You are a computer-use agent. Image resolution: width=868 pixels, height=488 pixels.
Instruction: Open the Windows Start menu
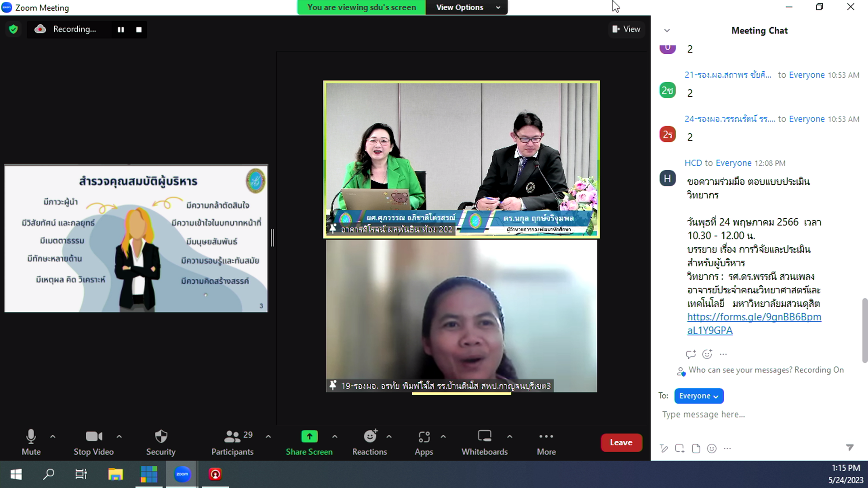(16, 474)
